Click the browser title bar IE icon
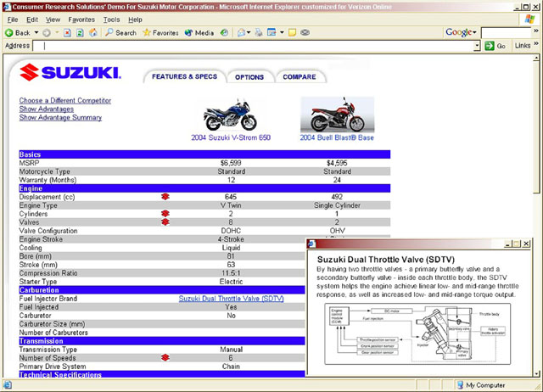The width and height of the screenshot is (543, 392). (x=7, y=7)
